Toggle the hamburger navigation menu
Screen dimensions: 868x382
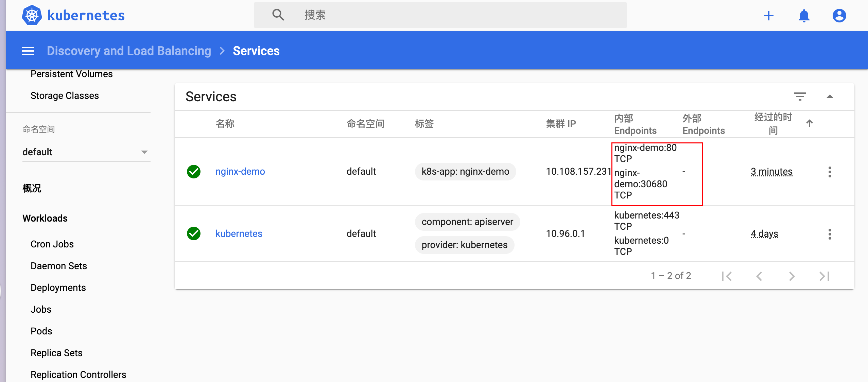click(x=28, y=51)
